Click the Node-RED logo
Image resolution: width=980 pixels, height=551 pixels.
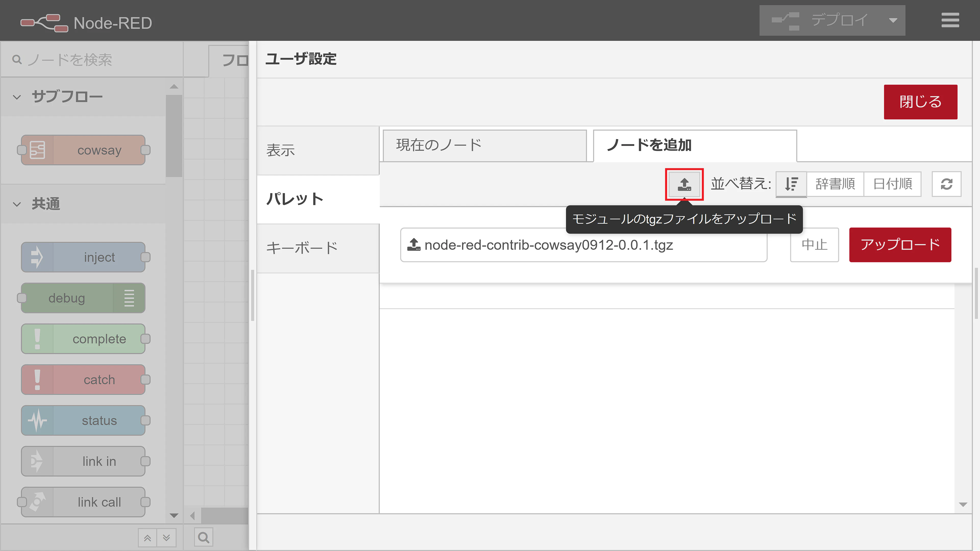(x=44, y=23)
